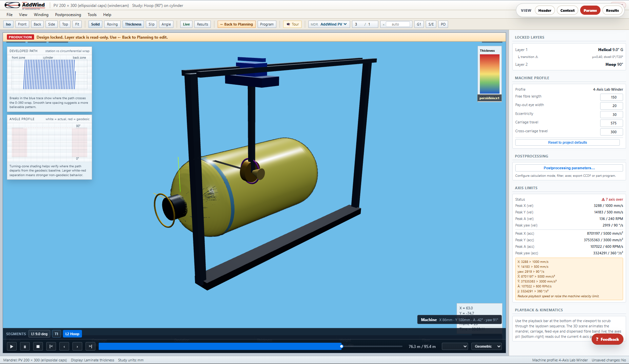Show the Params view panel
Viewport: 629px width, 364px height.
coord(590,10)
